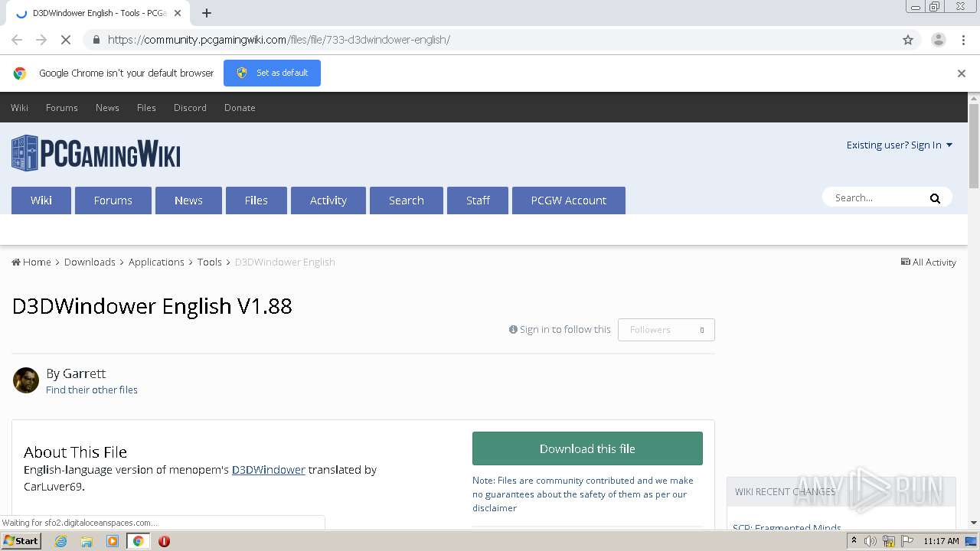Select the blue Files navigation tab
Image resolution: width=980 pixels, height=551 pixels.
pyautogui.click(x=256, y=201)
